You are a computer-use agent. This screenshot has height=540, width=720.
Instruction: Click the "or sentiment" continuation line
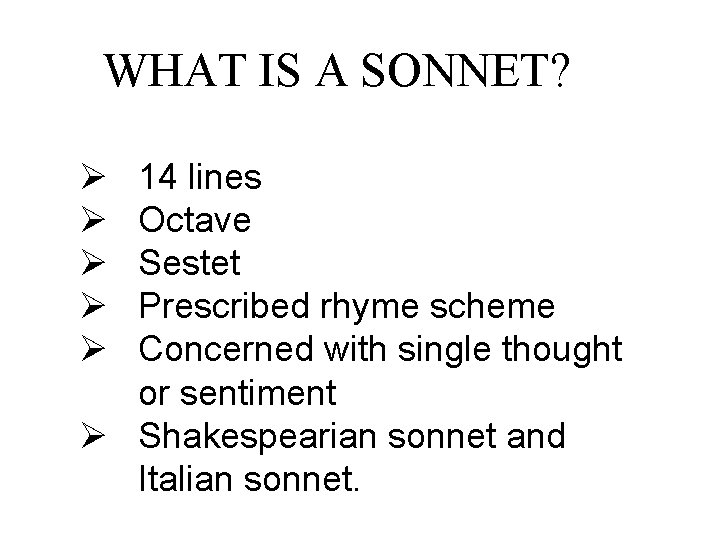click(238, 394)
